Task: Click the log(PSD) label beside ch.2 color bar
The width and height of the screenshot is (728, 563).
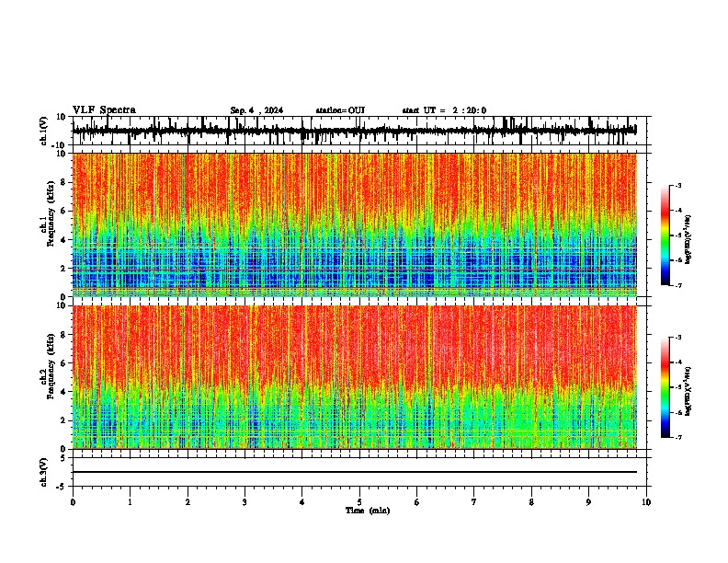Action: point(688,391)
